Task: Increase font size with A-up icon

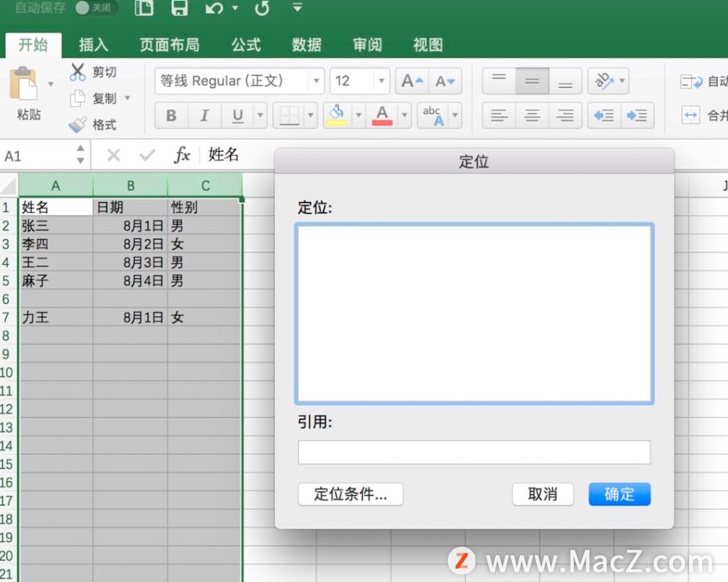Action: 413,81
